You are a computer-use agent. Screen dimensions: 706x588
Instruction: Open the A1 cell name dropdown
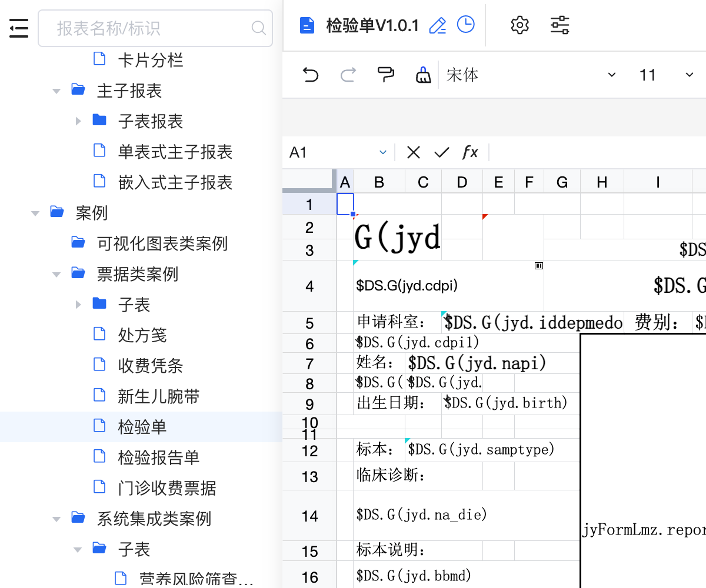pyautogui.click(x=383, y=153)
